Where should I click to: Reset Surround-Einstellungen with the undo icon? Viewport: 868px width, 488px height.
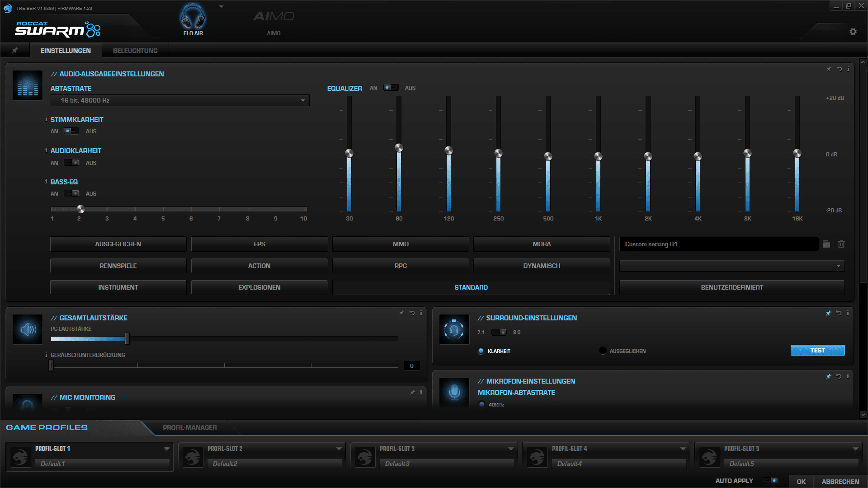tap(839, 313)
